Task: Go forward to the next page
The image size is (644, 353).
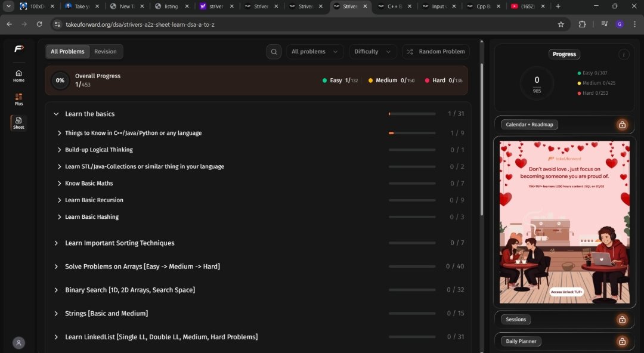Action: pos(24,24)
